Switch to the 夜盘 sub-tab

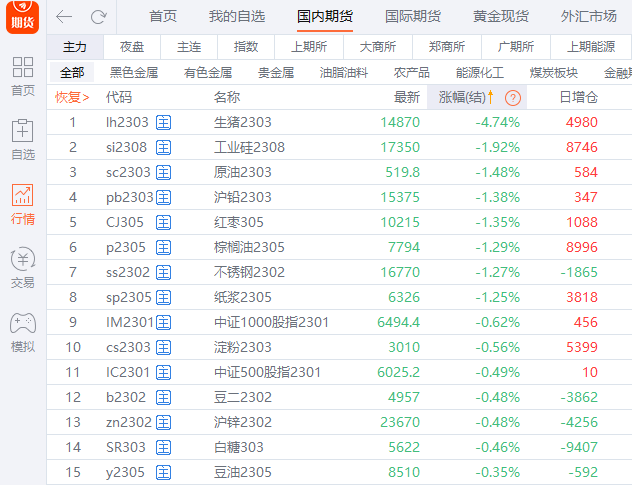(132, 47)
